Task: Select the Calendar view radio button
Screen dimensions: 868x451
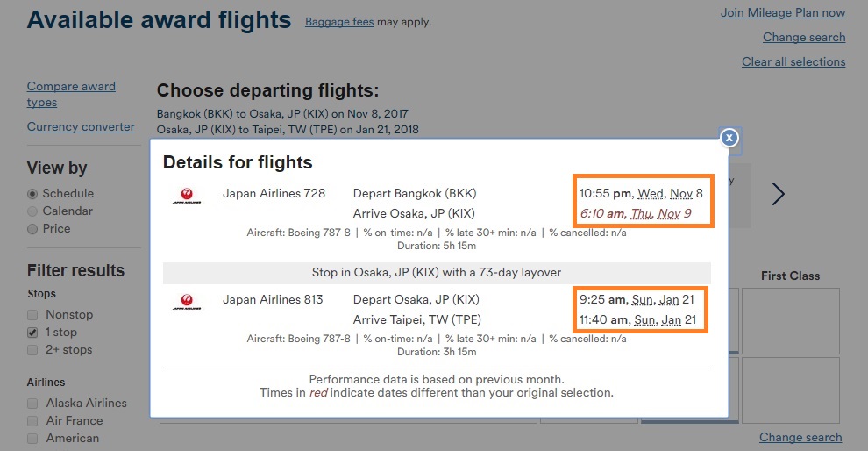Action: (x=32, y=211)
